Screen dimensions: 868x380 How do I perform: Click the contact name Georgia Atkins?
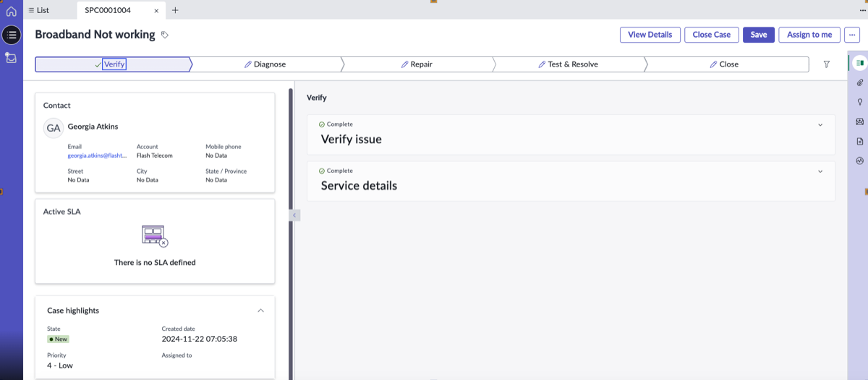93,127
